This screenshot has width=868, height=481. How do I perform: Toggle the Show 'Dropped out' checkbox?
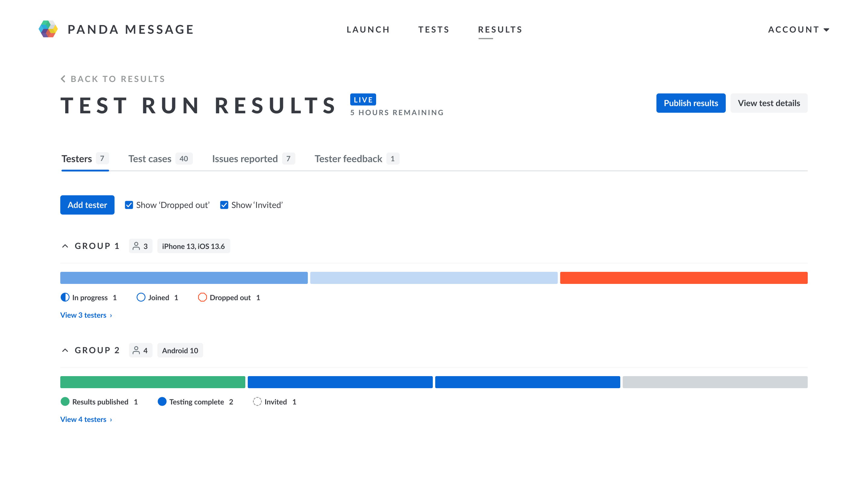(129, 205)
